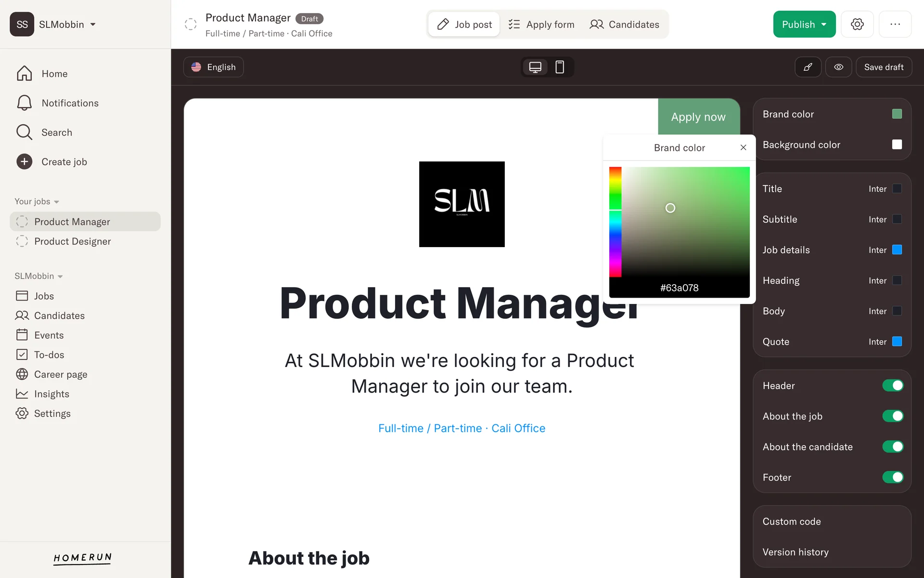Open the SLMobbin workspace dropdown

click(x=67, y=25)
